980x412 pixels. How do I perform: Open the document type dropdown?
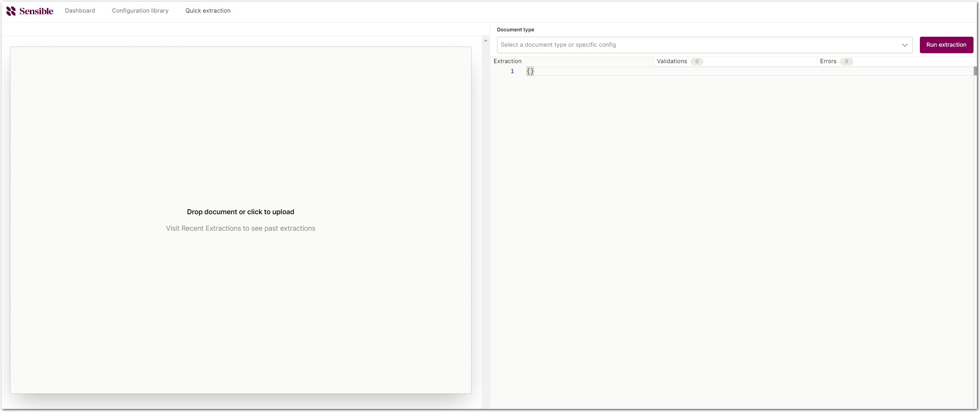(x=704, y=45)
